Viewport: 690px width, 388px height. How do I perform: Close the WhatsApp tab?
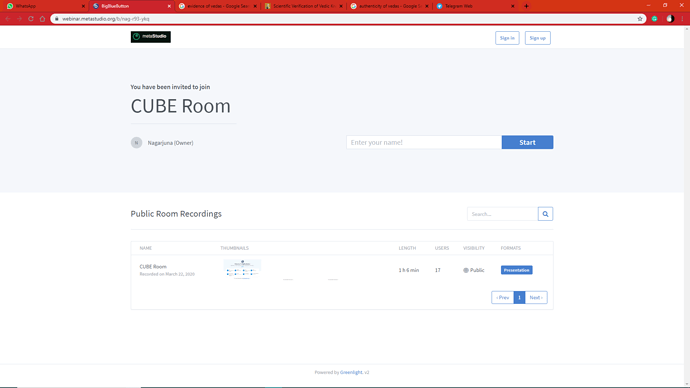pyautogui.click(x=83, y=6)
